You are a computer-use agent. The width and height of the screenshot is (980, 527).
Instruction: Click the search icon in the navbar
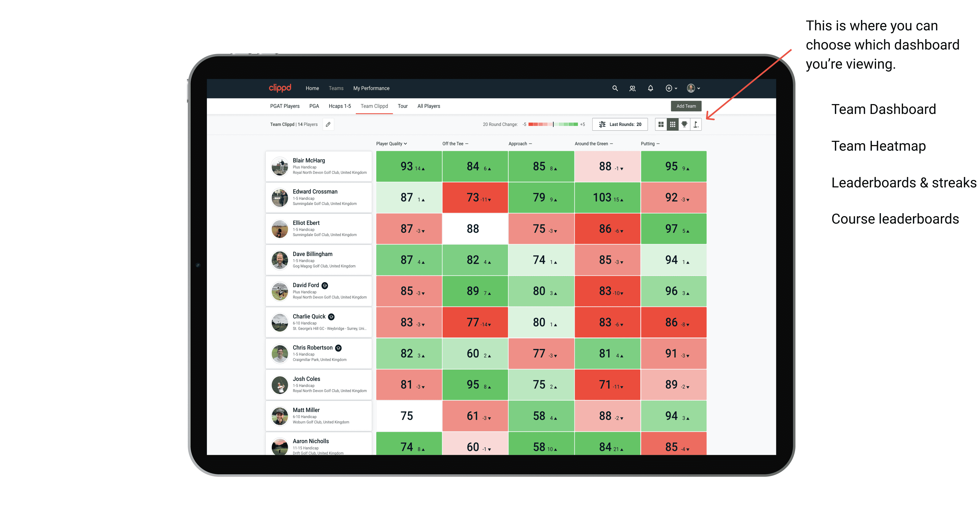click(615, 88)
